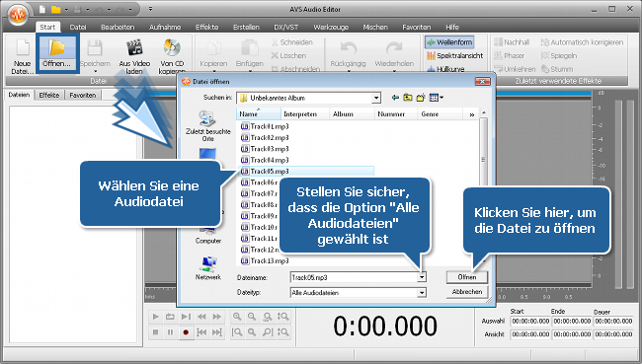Switch to the Favoriten side panel tab
The width and height of the screenshot is (642, 364).
coord(82,96)
